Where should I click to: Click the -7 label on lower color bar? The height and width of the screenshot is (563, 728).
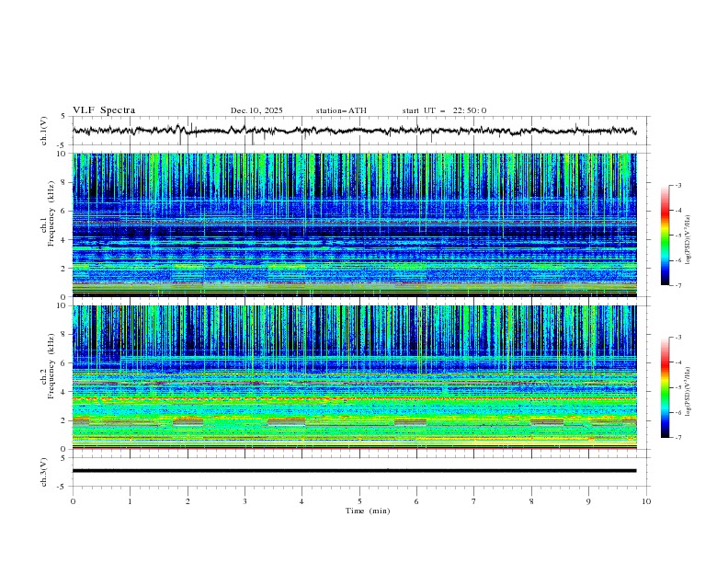[677, 438]
